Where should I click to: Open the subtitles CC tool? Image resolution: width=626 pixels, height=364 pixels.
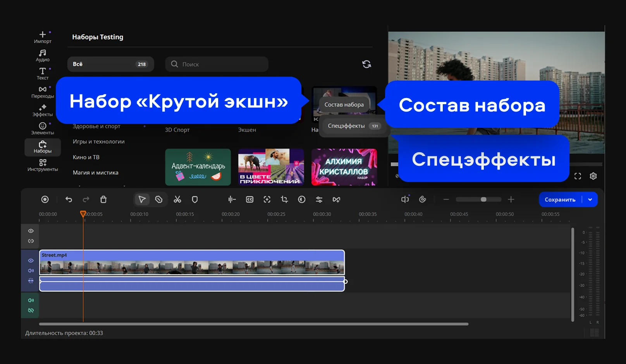[x=250, y=199]
